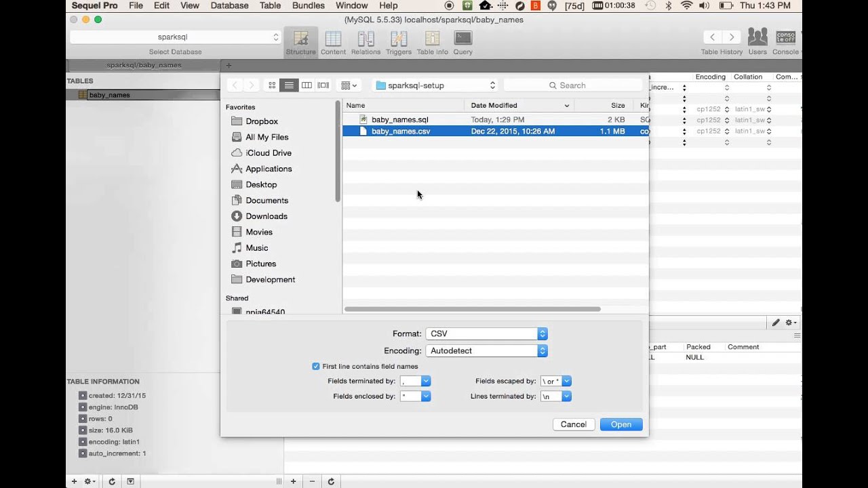The image size is (868, 488).
Task: Switch file dialog to column view
Action: (307, 85)
